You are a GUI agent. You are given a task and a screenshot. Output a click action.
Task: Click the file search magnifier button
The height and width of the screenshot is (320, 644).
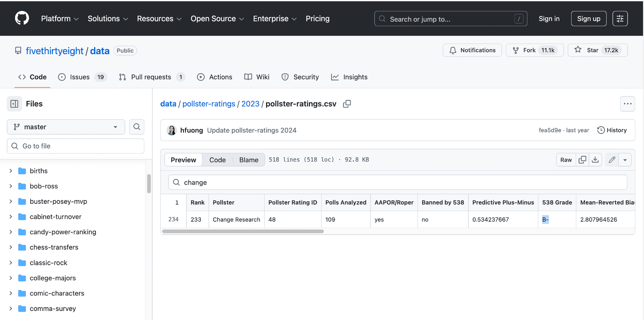pos(137,127)
